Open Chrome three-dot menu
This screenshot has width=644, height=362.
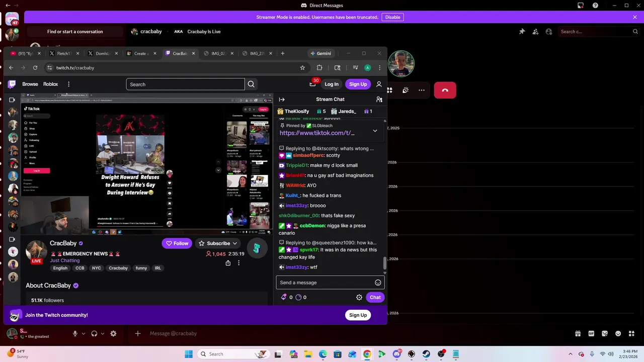(x=380, y=67)
